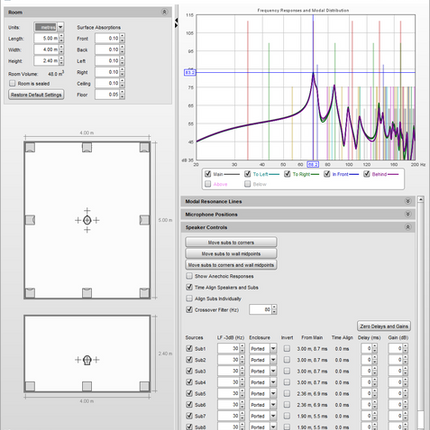Select the bottom-center subwoofer in plan view
Viewport: 430px width, 430px height.
point(87,293)
